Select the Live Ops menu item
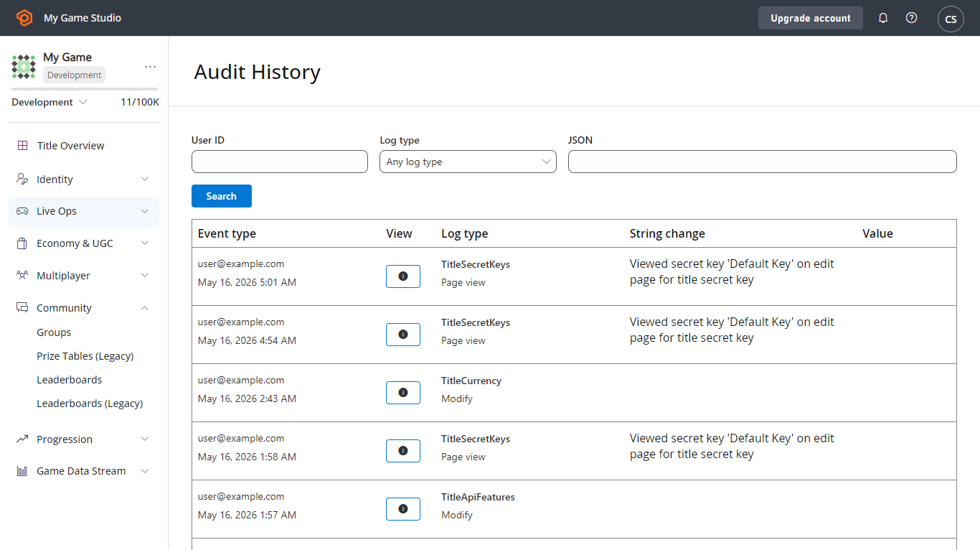This screenshot has height=550, width=980. pos(84,211)
